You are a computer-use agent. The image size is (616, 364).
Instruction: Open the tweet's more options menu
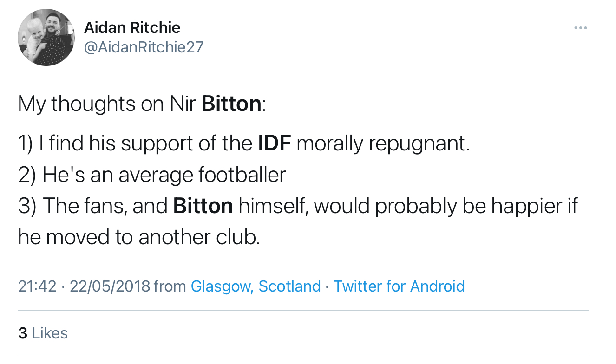pyautogui.click(x=580, y=28)
